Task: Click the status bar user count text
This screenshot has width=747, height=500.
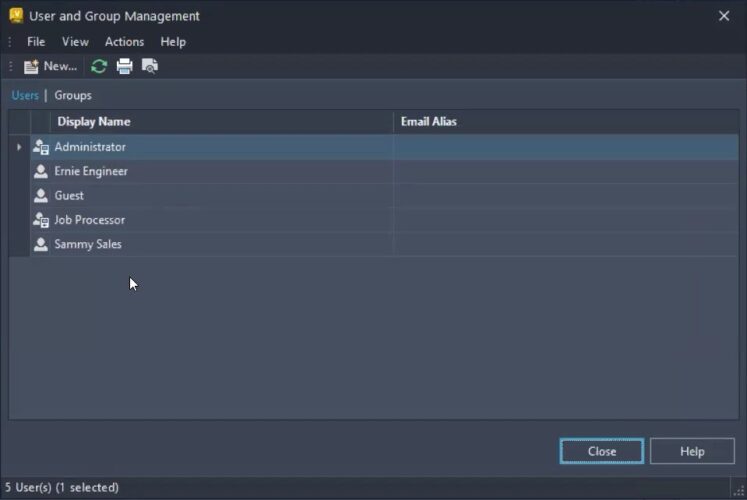Action: coord(62,488)
